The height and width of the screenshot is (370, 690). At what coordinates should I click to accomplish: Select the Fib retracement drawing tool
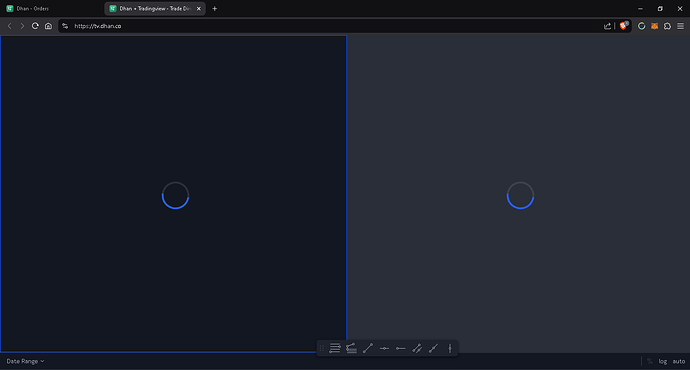[335, 348]
